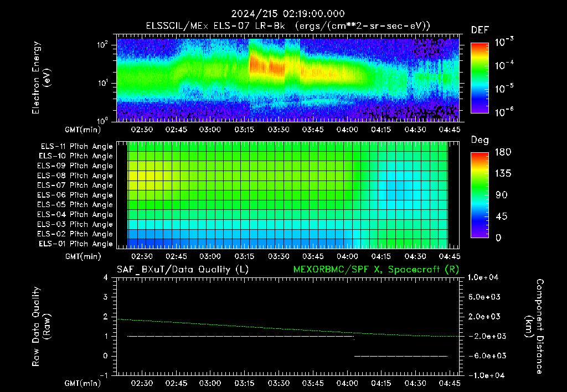Select the timestamp title 2024/215 02:19:00.000

pos(288,14)
